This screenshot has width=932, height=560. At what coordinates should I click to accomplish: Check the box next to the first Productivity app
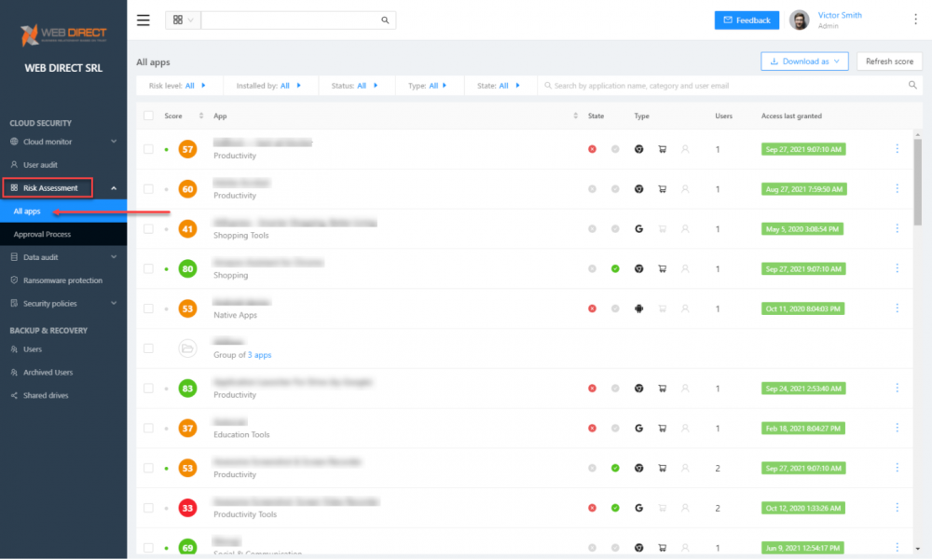click(146, 148)
